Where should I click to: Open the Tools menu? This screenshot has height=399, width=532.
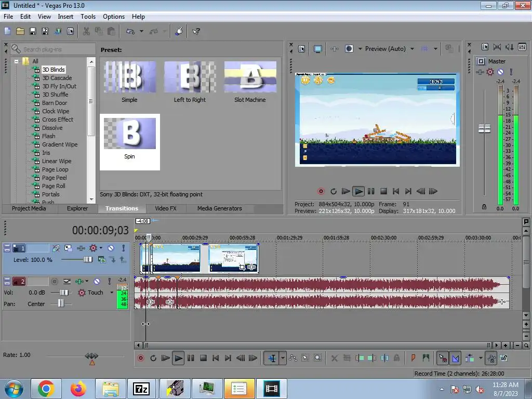pos(88,16)
